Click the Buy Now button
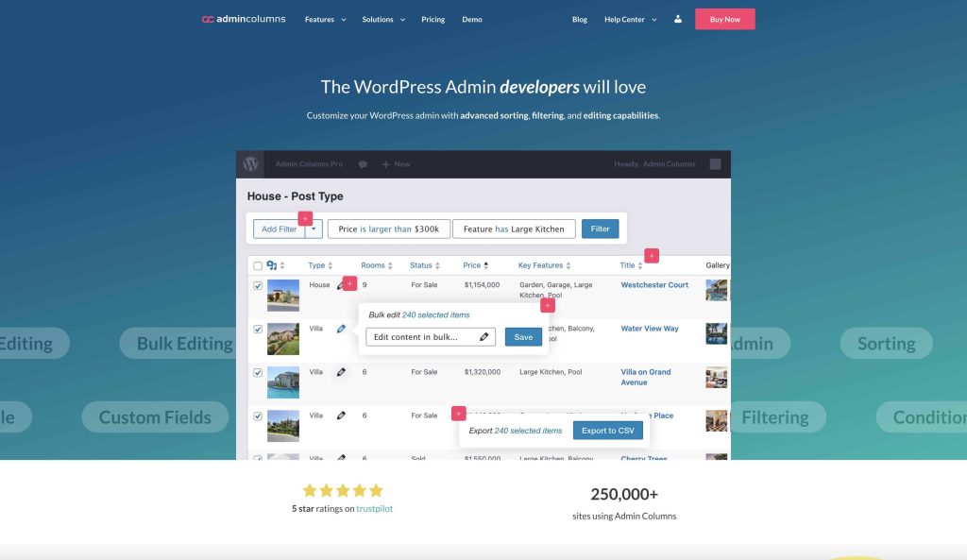Image resolution: width=967 pixels, height=560 pixels. click(x=724, y=19)
